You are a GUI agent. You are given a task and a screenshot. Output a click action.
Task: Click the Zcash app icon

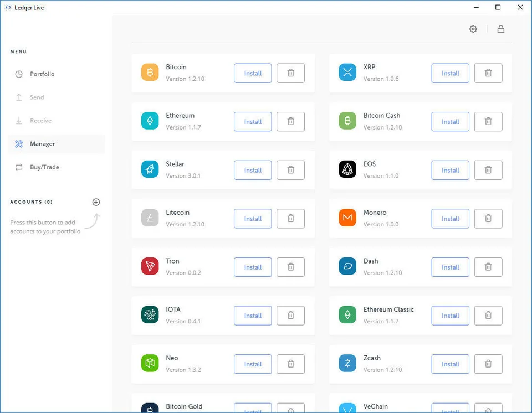click(x=347, y=363)
